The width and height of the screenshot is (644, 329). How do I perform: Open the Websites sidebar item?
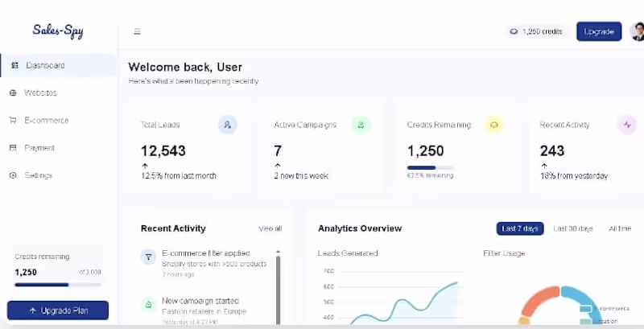59,93
